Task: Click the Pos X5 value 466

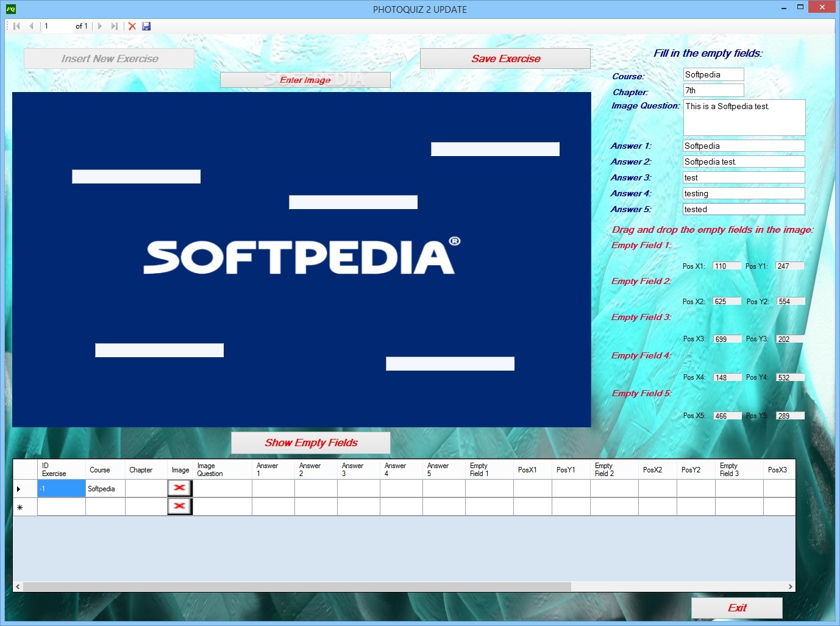Action: tap(728, 416)
